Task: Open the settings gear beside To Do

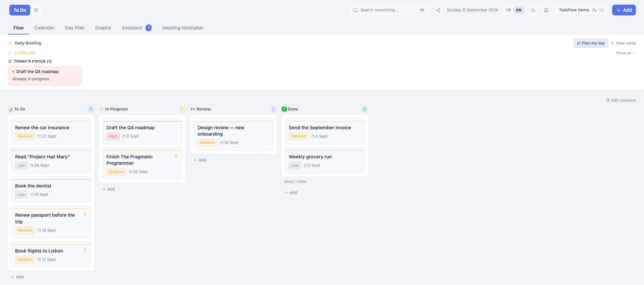Action: tap(36, 10)
